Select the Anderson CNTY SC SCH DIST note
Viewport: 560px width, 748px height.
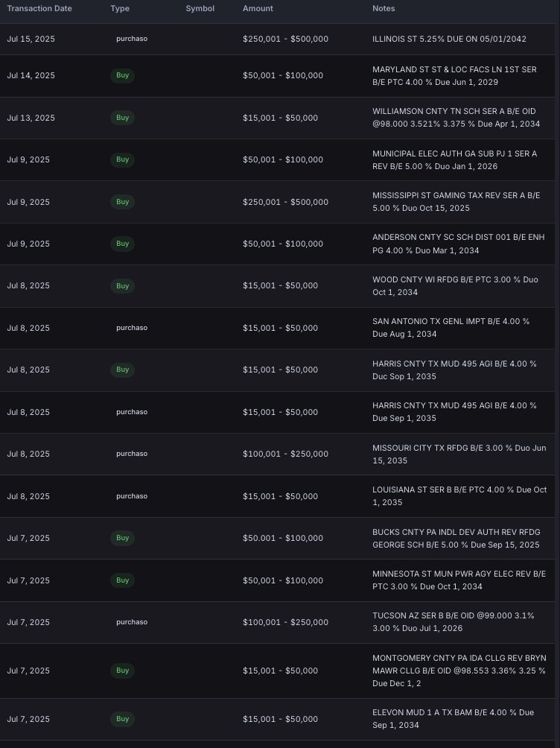pos(454,244)
